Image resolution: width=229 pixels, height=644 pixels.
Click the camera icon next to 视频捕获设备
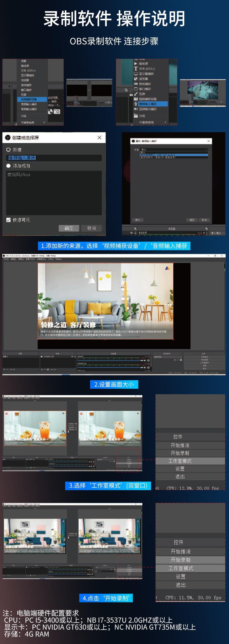coord(136,99)
